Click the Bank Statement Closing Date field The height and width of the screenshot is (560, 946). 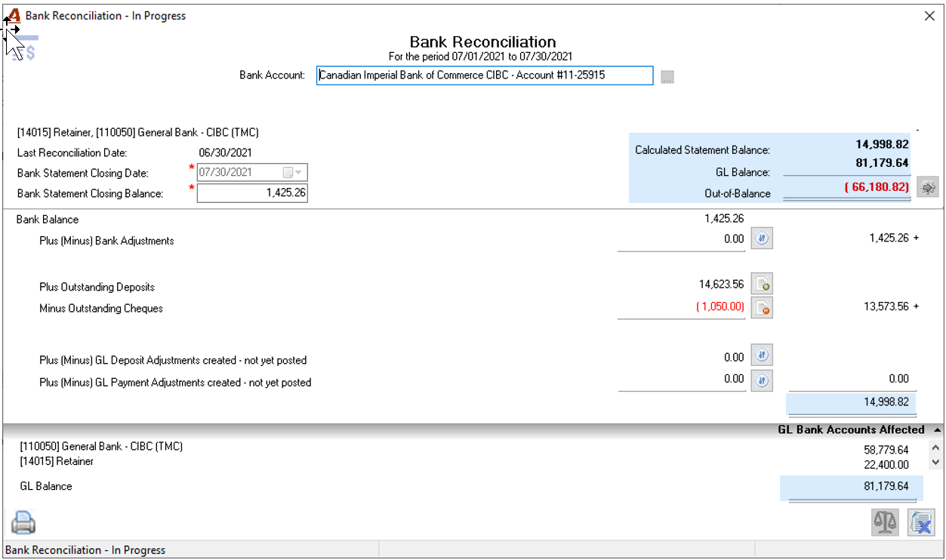click(x=252, y=172)
